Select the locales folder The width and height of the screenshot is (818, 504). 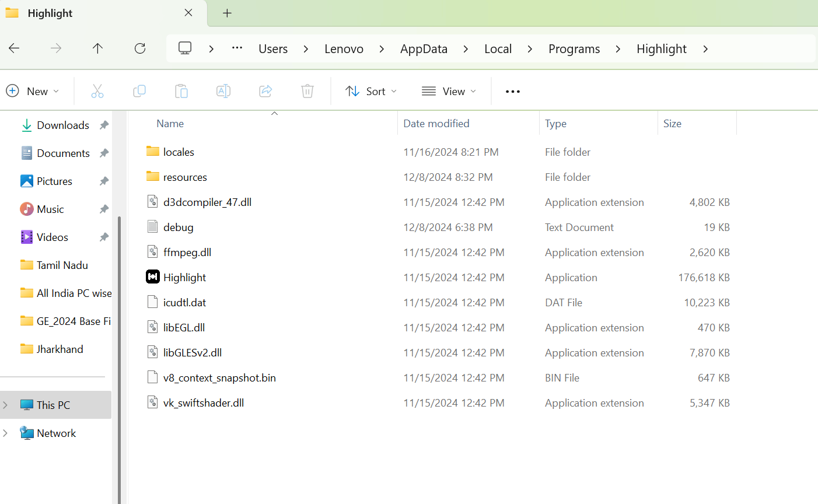[x=179, y=152]
